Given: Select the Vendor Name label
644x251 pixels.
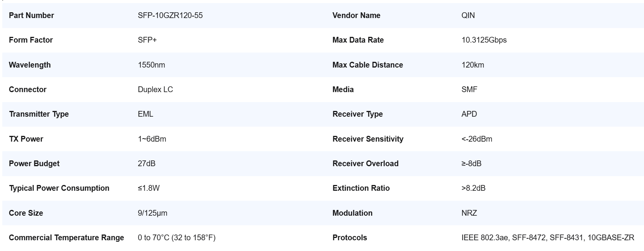Looking at the screenshot, I should click(x=356, y=15).
